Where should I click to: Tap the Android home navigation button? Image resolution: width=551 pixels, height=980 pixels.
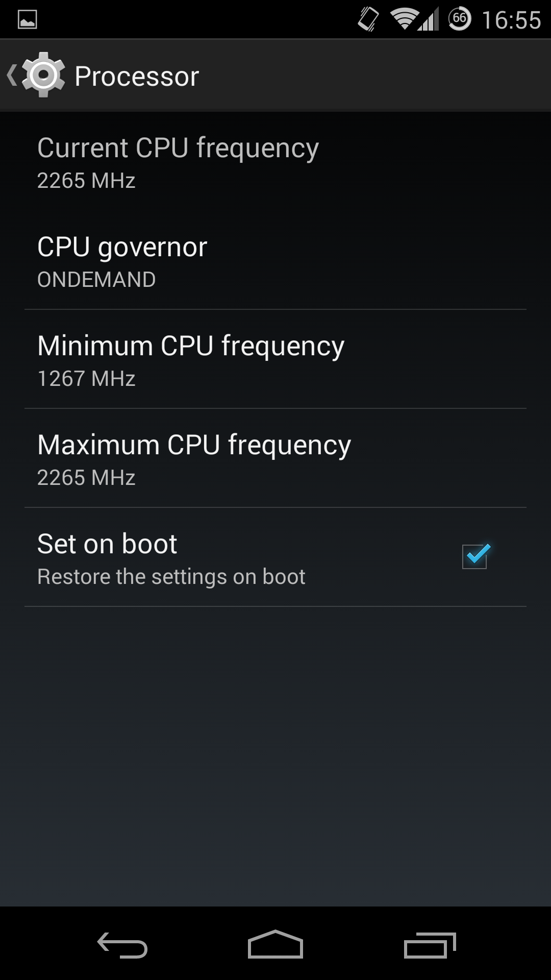tap(275, 944)
